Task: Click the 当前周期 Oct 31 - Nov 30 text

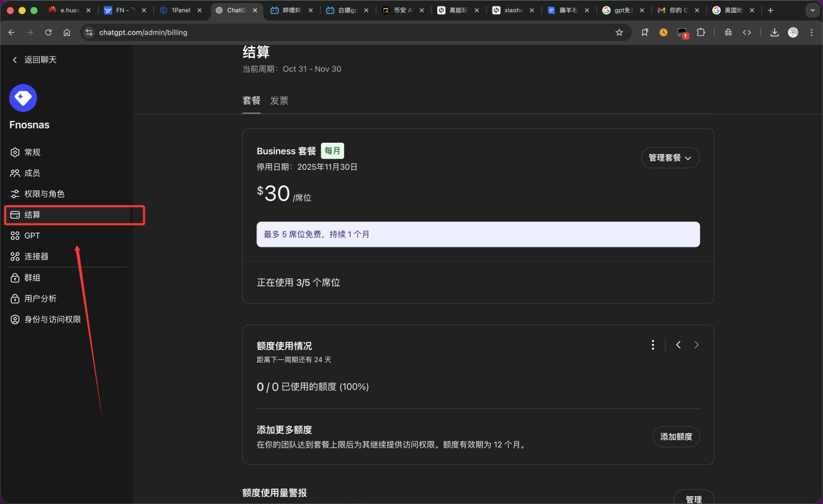Action: pos(292,69)
